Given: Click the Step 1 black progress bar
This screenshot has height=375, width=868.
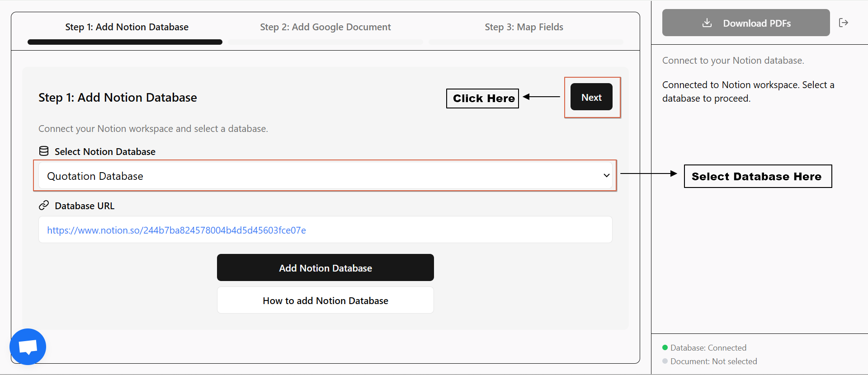Looking at the screenshot, I should coord(125,42).
